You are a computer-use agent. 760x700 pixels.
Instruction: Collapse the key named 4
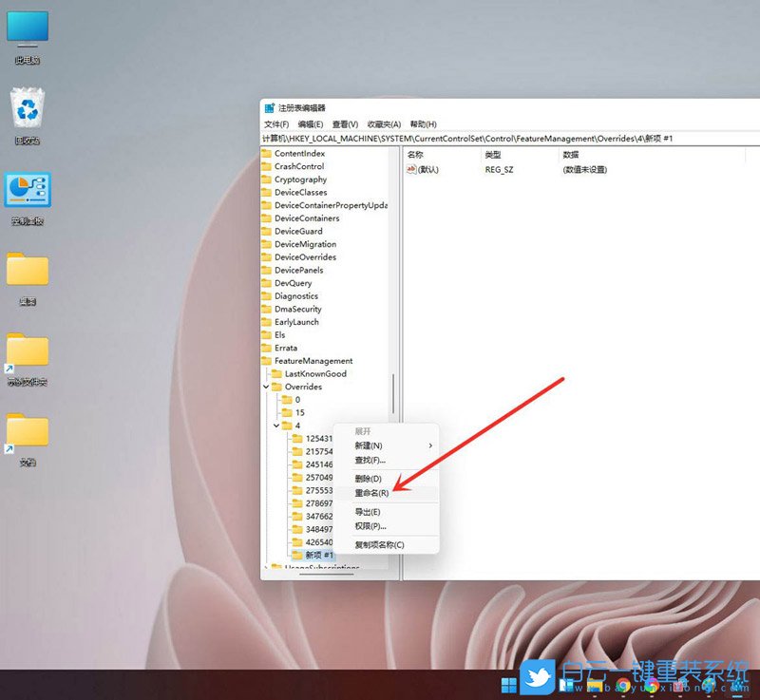click(276, 426)
